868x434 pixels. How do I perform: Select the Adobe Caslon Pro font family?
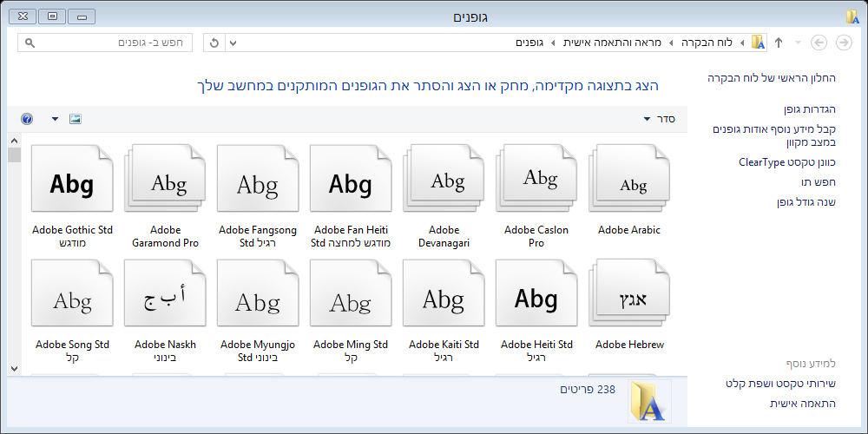pyautogui.click(x=536, y=181)
